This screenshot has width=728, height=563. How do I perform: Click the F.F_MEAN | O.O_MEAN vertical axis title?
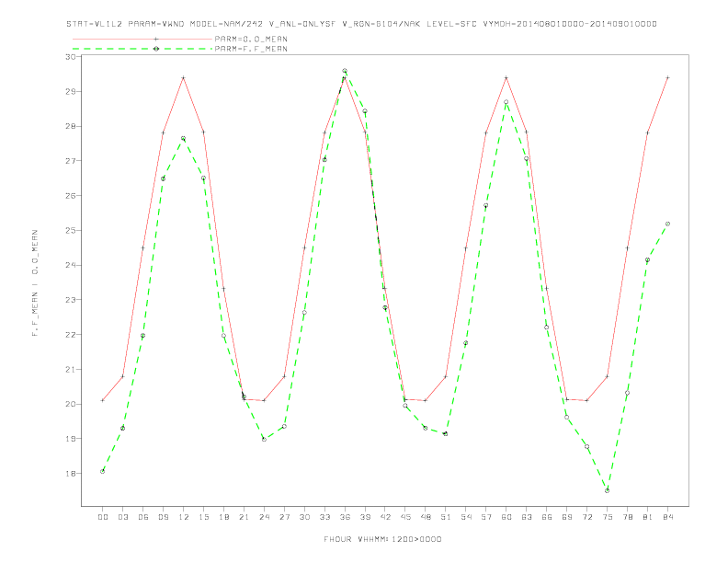coord(35,283)
